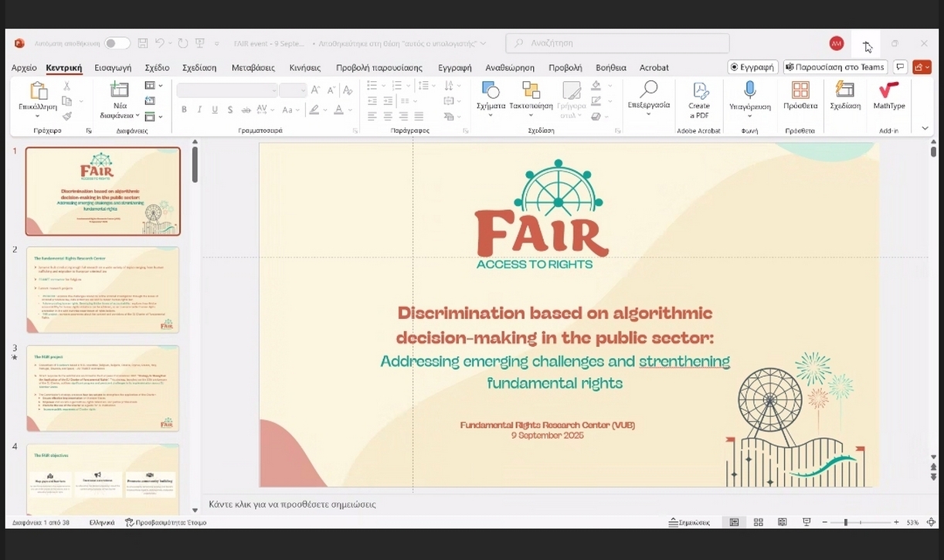Viewport: 944px width, 560px height.
Task: Switch to the Κινήσεις tab
Action: click(x=304, y=68)
